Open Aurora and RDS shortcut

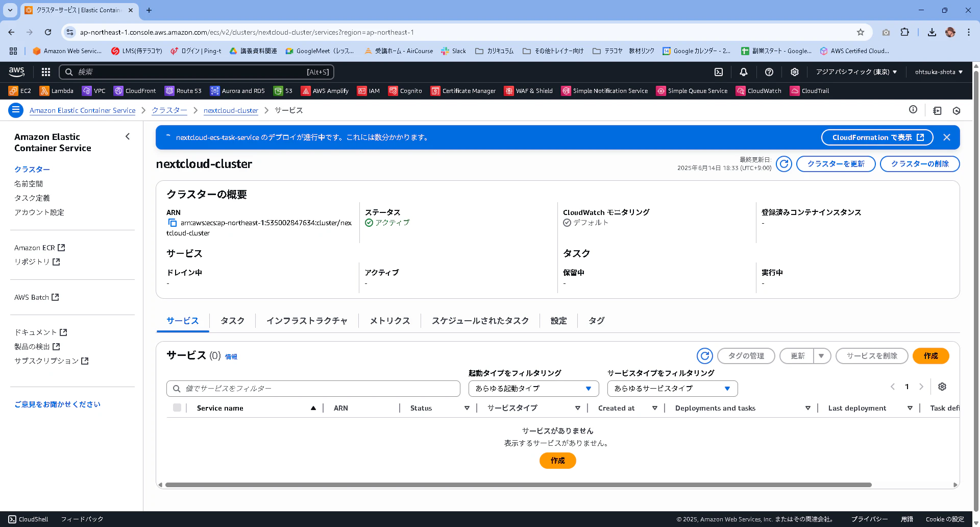237,91
